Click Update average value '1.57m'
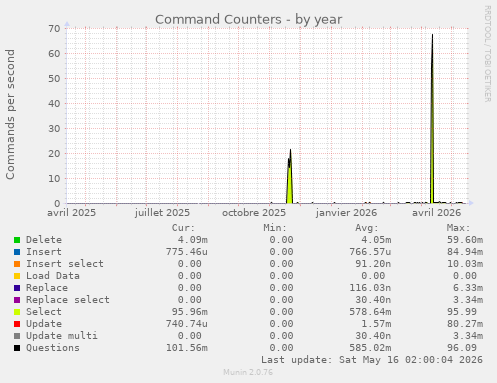The image size is (497, 383). (376, 324)
